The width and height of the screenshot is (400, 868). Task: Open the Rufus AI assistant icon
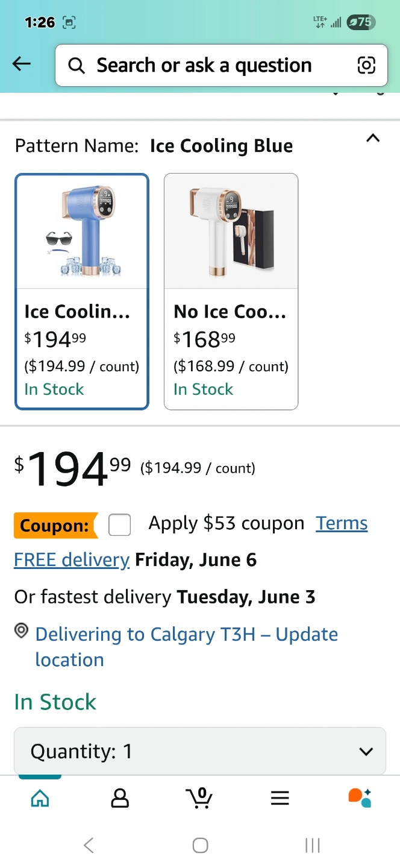pyautogui.click(x=360, y=798)
